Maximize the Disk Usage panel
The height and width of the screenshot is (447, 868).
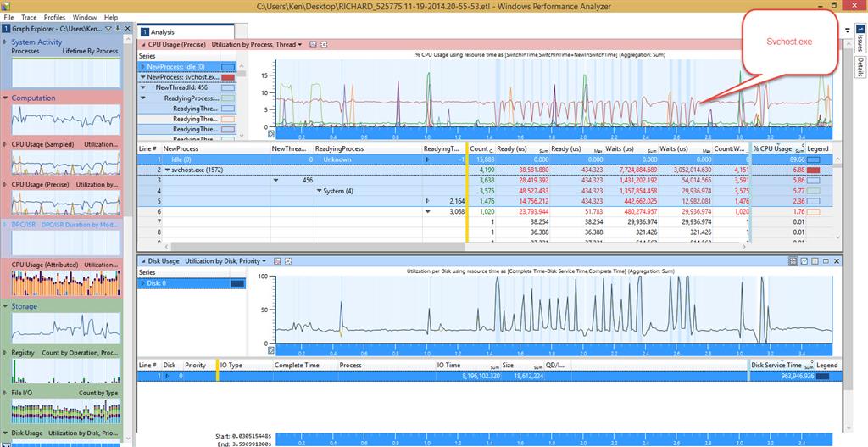click(826, 261)
